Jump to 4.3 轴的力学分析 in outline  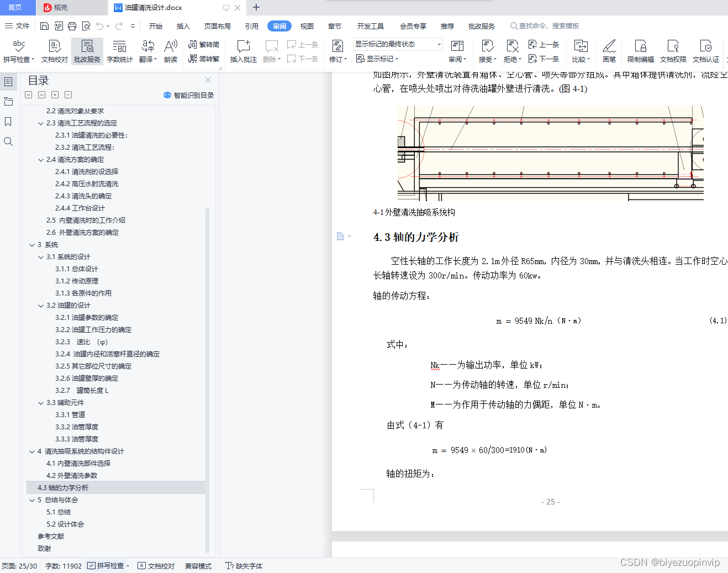115,487
